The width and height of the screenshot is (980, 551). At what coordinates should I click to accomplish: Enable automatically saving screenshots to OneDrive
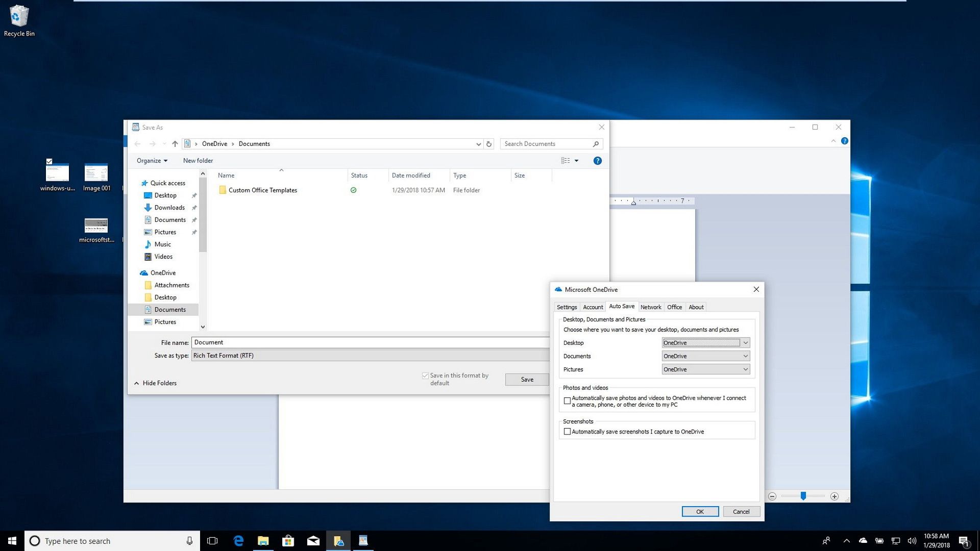click(567, 431)
